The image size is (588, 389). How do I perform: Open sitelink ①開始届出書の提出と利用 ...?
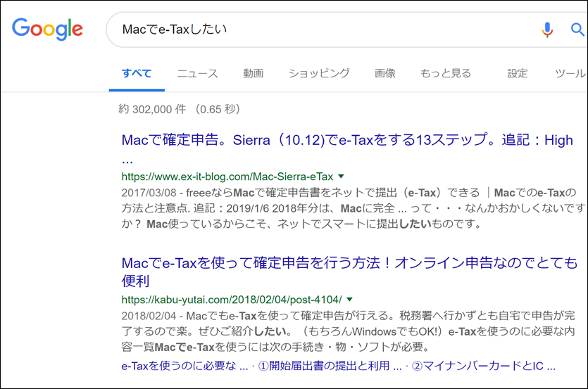pyautogui.click(x=330, y=365)
